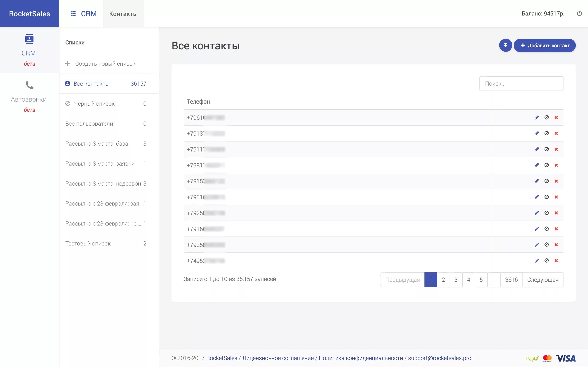Click the red delete icon on last contact row
Image resolution: width=588 pixels, height=367 pixels.
[x=556, y=260]
